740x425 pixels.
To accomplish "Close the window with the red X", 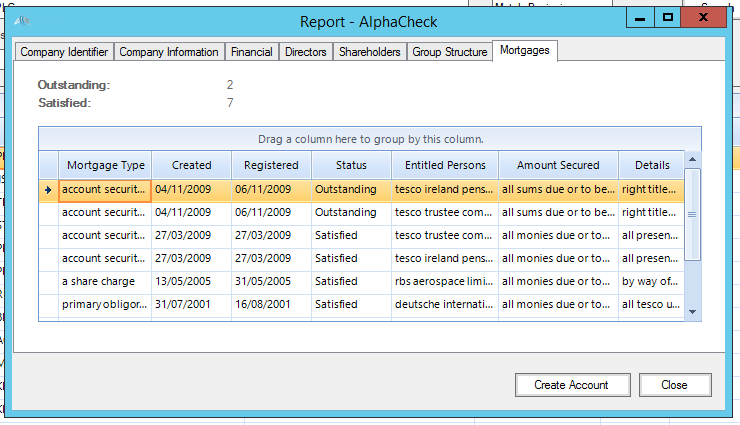I will click(703, 18).
